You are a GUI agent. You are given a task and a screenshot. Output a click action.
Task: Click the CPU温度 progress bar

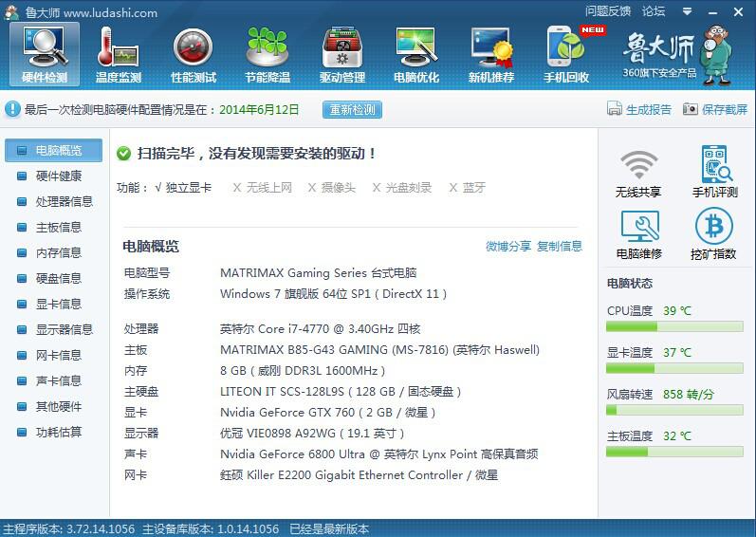(674, 326)
